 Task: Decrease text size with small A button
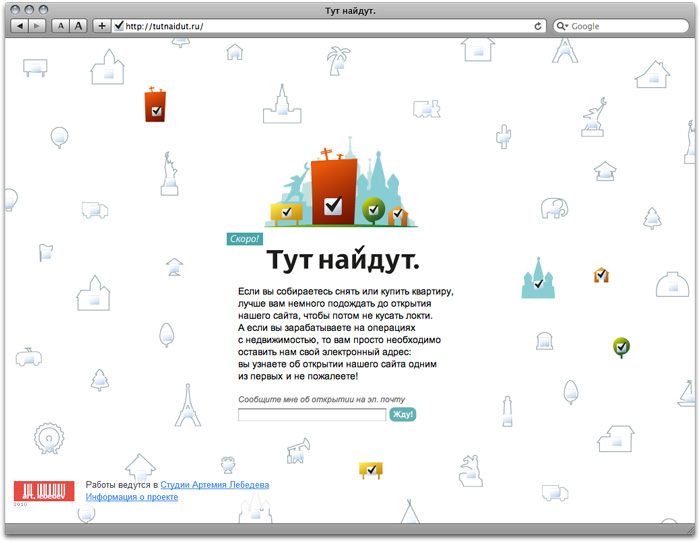(61, 26)
